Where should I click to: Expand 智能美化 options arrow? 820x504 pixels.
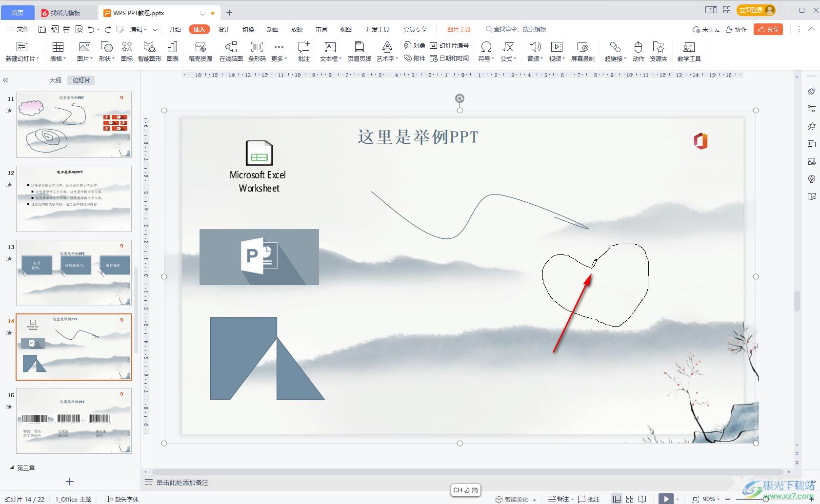[x=535, y=500]
